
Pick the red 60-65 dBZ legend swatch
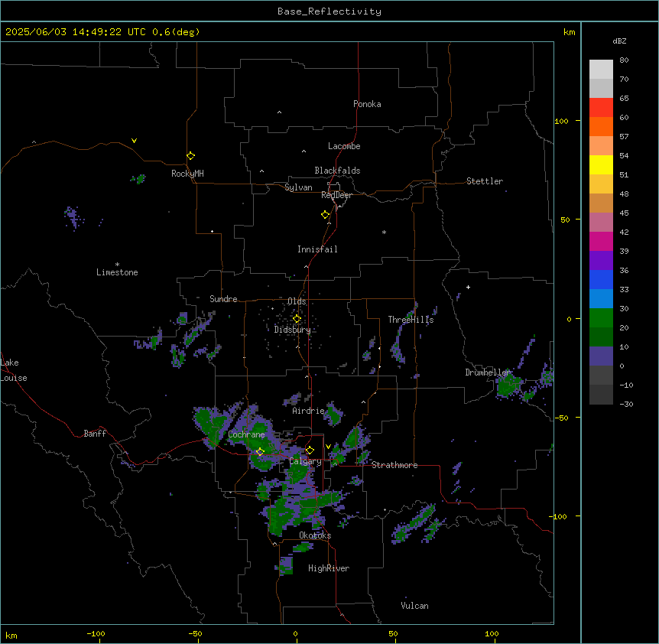click(601, 108)
